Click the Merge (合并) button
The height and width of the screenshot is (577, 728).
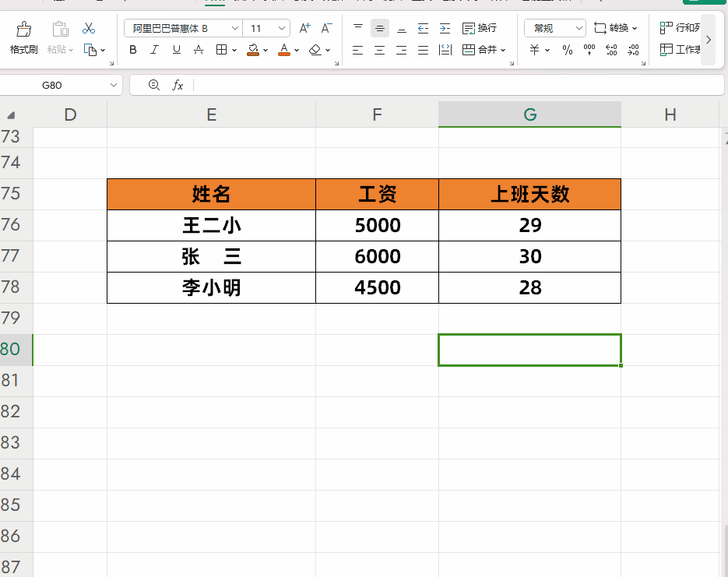(484, 50)
